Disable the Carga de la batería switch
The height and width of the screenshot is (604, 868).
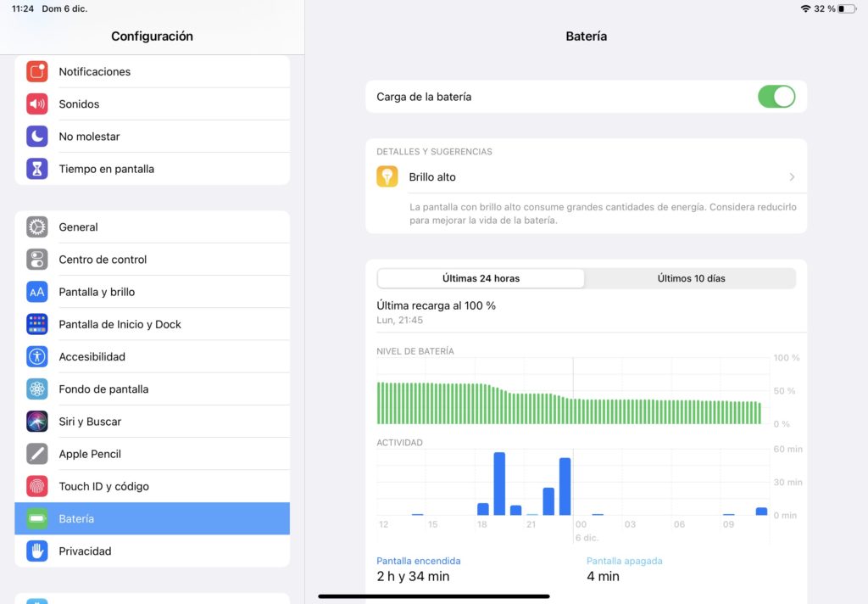pos(776,97)
